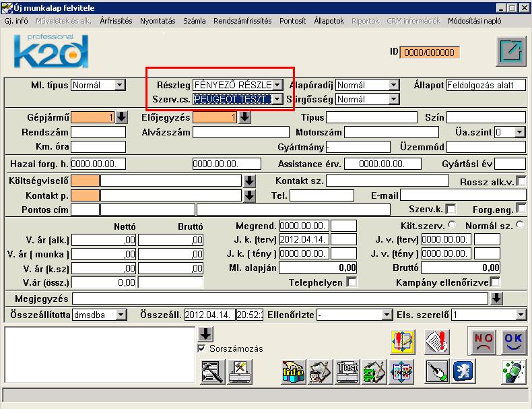The height and width of the screenshot is (409, 532).
Task: Click the orange ID field 0000/000000
Action: pos(430,53)
